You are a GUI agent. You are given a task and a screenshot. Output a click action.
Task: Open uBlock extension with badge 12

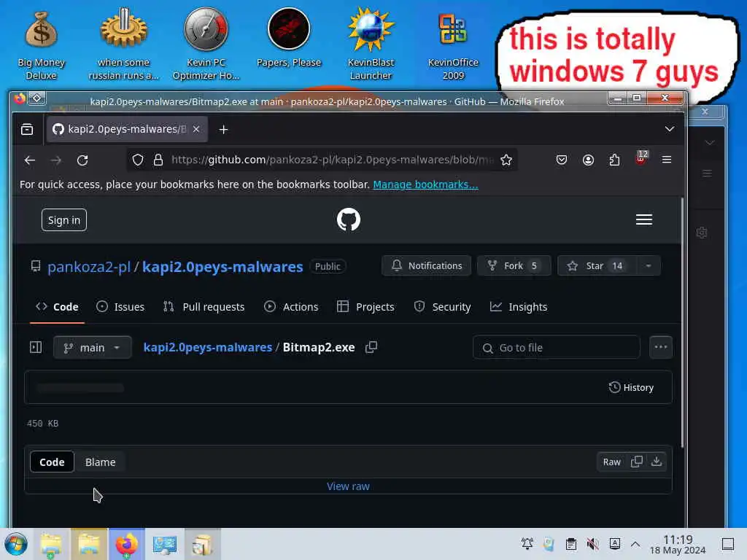[x=640, y=158]
